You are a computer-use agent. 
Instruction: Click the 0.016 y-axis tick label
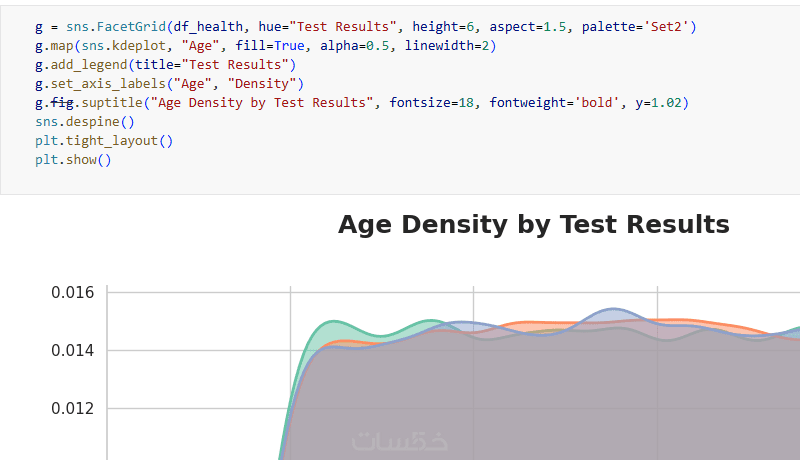coord(72,293)
